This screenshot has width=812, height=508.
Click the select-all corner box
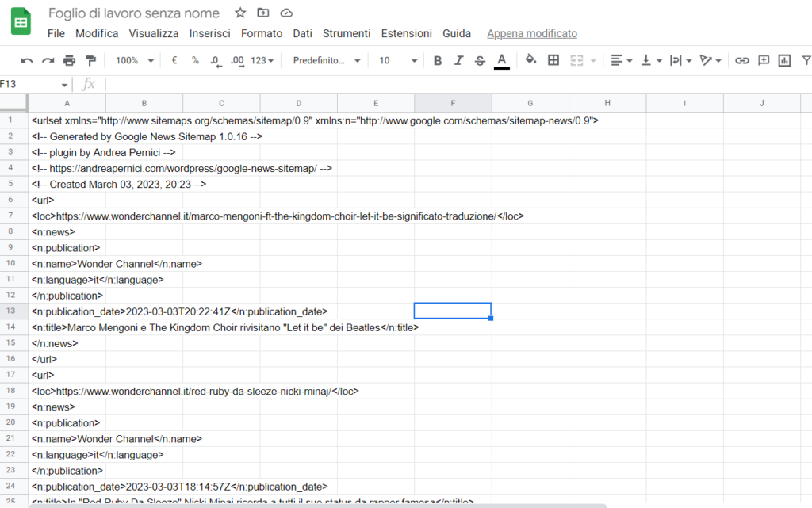point(13,104)
